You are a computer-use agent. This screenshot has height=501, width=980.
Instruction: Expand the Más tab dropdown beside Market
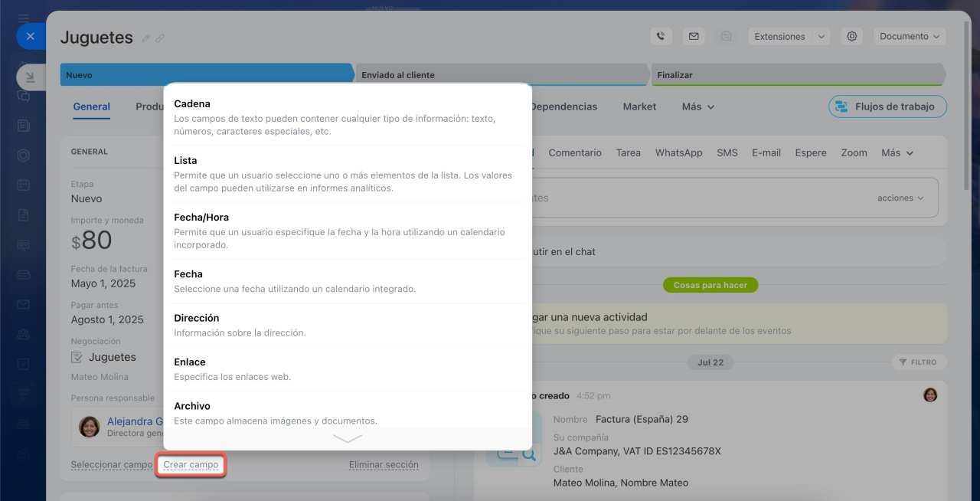click(698, 106)
